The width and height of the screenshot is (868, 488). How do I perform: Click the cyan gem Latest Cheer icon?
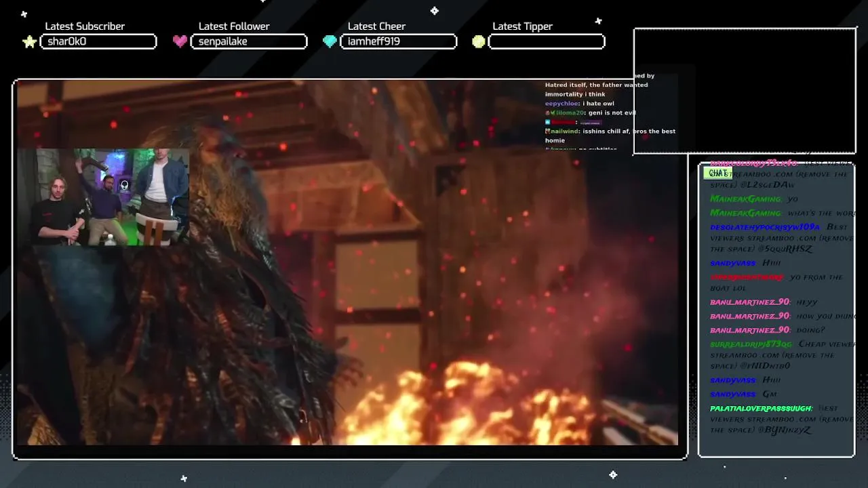[330, 41]
